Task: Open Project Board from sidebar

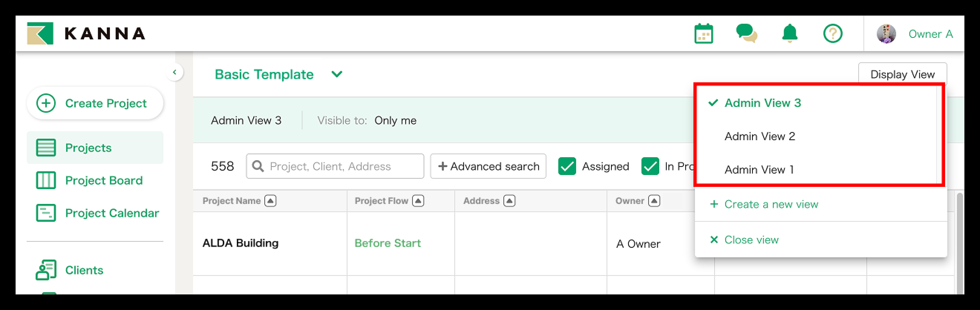Action: (104, 181)
